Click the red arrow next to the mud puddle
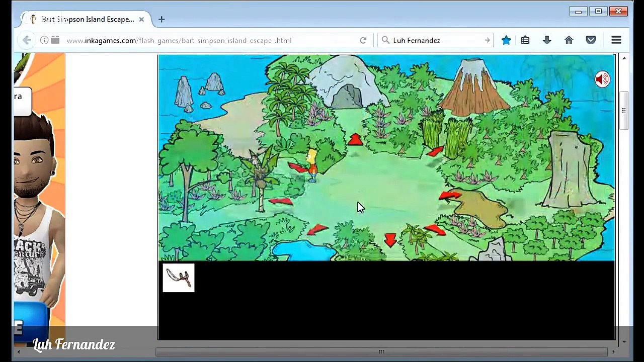The height and width of the screenshot is (362, 644). coord(450,195)
